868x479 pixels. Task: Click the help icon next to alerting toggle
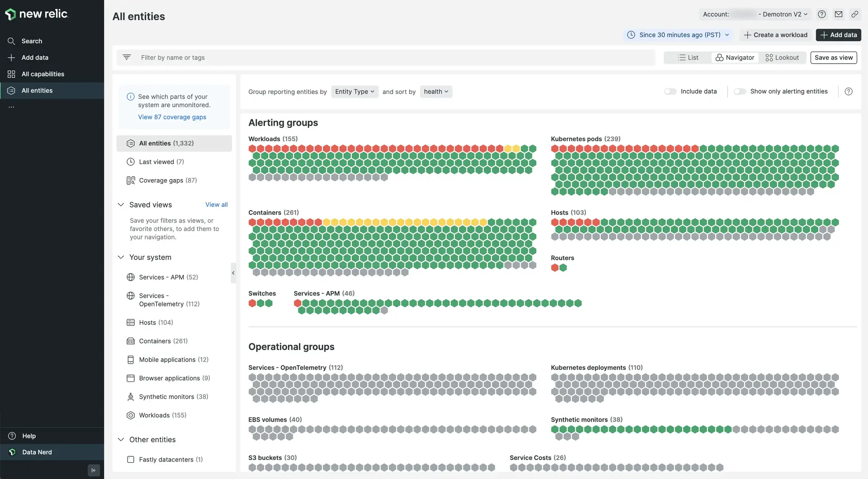[x=849, y=91]
